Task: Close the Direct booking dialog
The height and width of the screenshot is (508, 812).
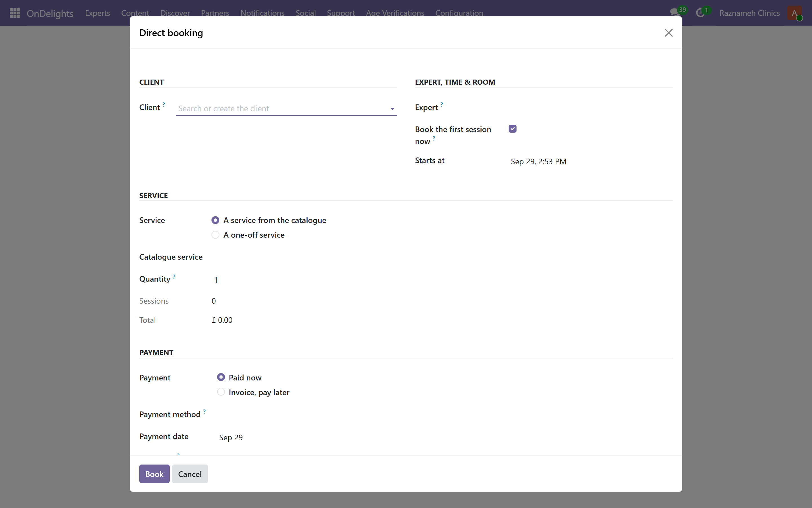Action: click(668, 32)
